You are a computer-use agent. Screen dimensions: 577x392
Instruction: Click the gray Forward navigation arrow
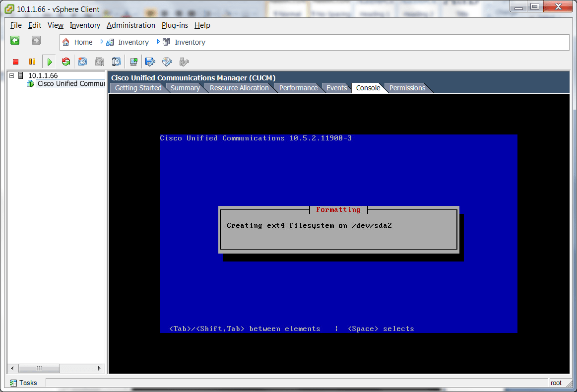point(36,41)
